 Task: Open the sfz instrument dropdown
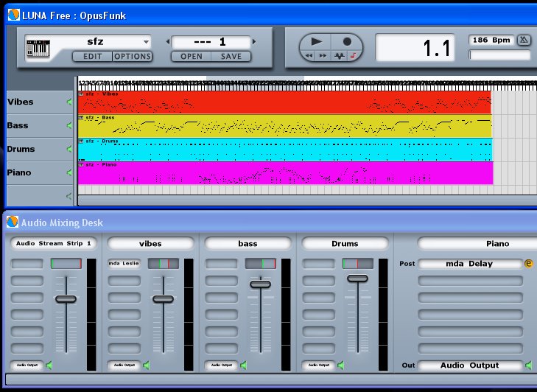147,42
